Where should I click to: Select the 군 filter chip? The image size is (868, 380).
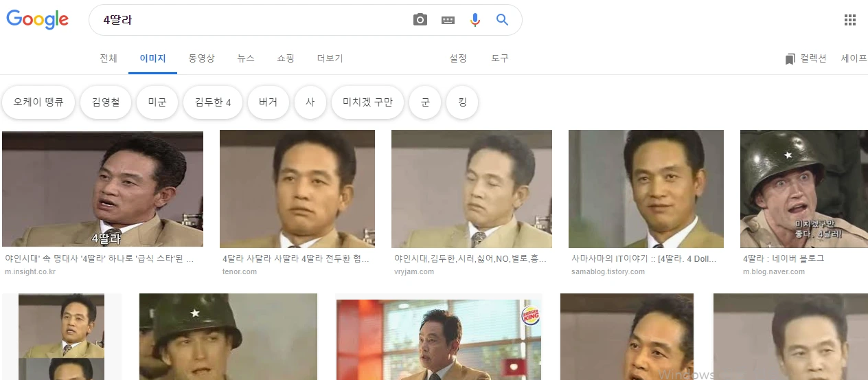426,102
